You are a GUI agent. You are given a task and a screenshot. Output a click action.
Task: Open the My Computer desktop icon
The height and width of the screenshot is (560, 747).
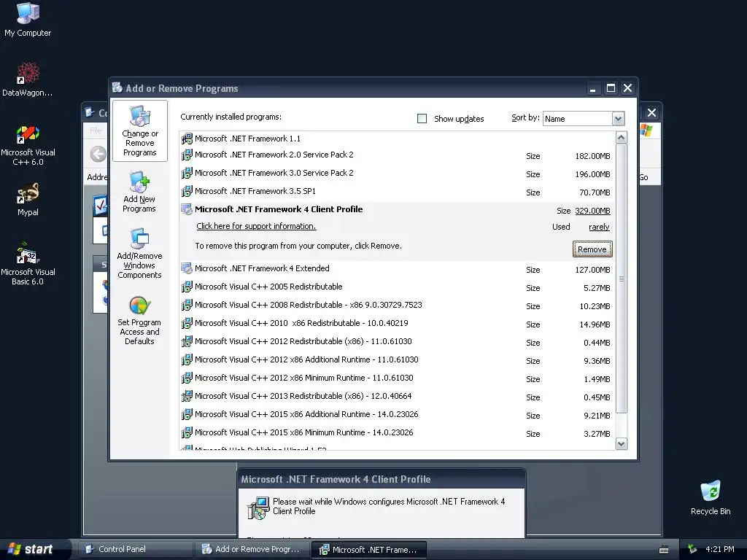click(28, 19)
